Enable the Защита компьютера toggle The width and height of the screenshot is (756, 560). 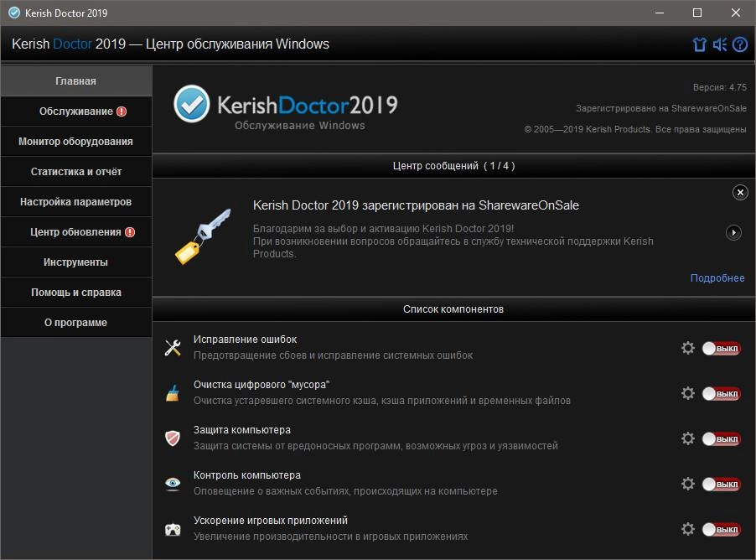(721, 439)
